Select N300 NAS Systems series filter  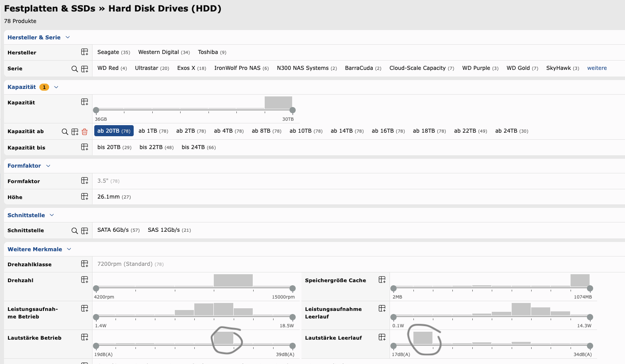pos(307,68)
